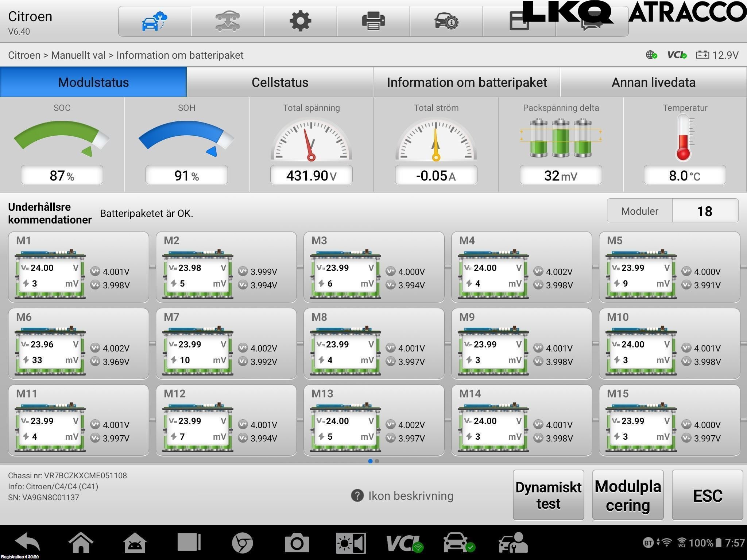Tap the brightness and volume icon
The height and width of the screenshot is (560, 747).
click(x=351, y=543)
